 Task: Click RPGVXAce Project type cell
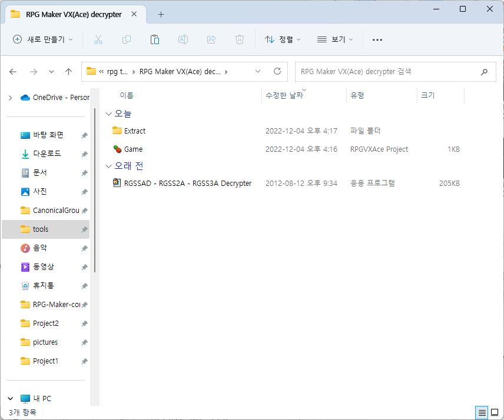click(379, 149)
